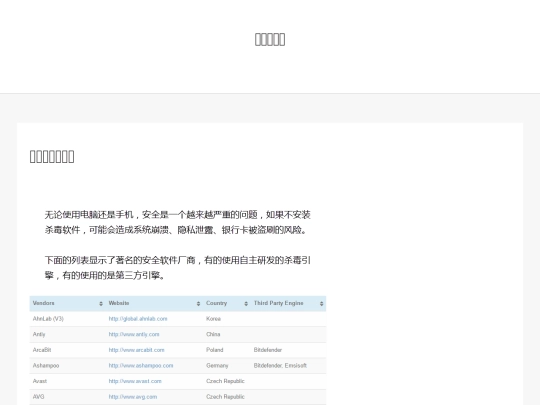540x405 pixels.
Task: Click the paragraph beginning 无论使用电脑还是手机
Action: [x=178, y=222]
